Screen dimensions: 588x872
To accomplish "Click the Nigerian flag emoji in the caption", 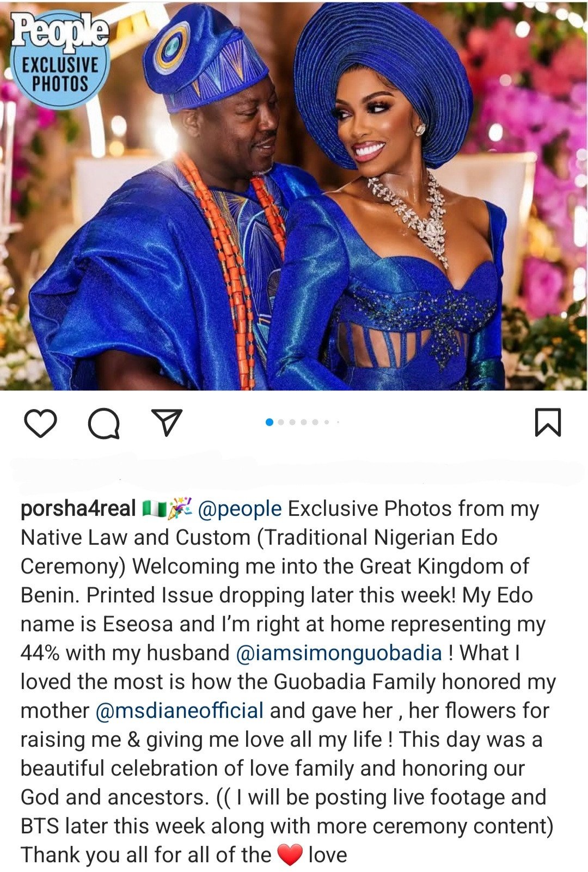I will (x=154, y=509).
